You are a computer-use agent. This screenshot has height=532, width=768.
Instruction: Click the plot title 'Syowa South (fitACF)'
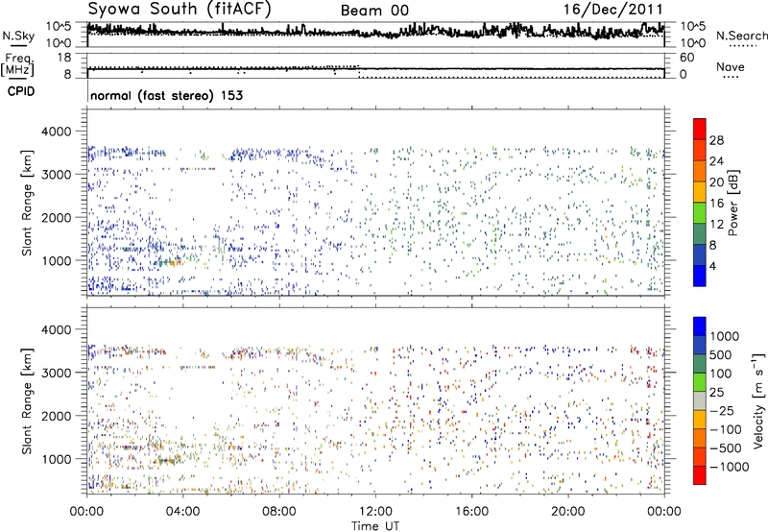pyautogui.click(x=180, y=10)
